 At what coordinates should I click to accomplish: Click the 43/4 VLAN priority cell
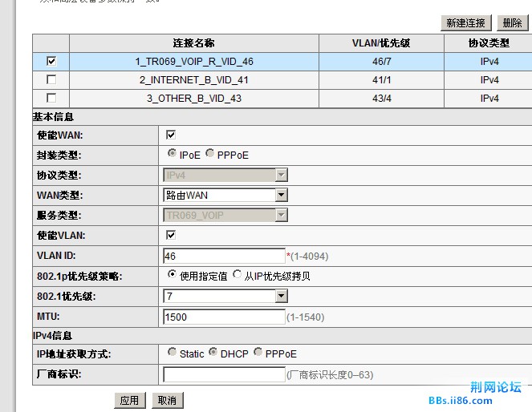(x=382, y=99)
